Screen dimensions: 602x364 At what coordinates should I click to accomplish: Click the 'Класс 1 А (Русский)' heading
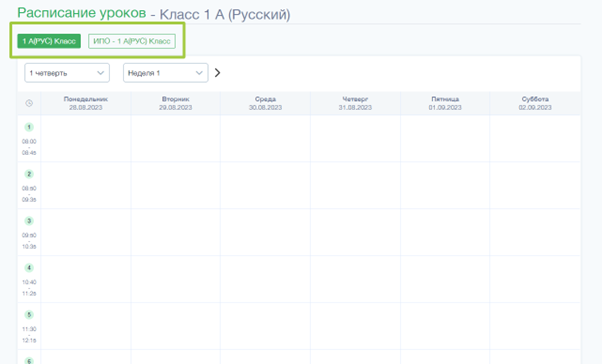[225, 15]
